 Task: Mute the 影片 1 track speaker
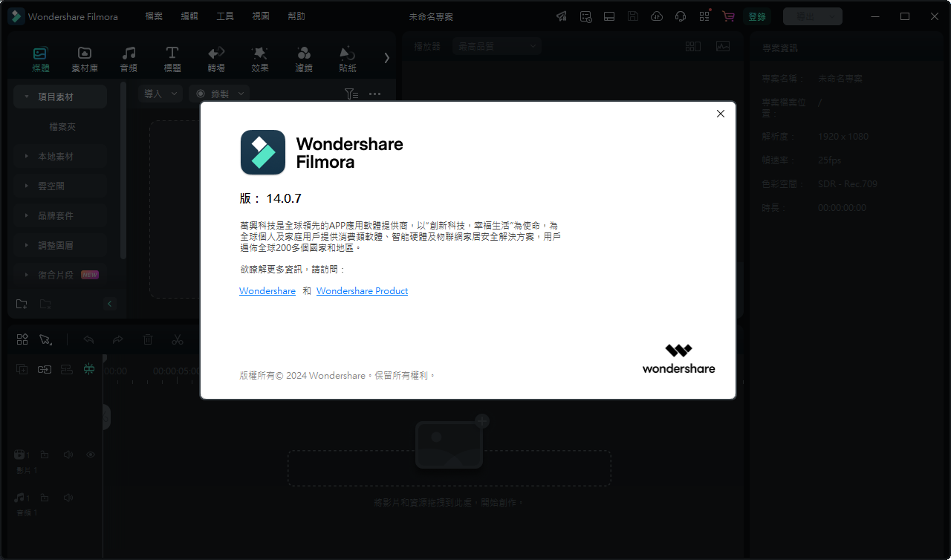[x=68, y=455]
